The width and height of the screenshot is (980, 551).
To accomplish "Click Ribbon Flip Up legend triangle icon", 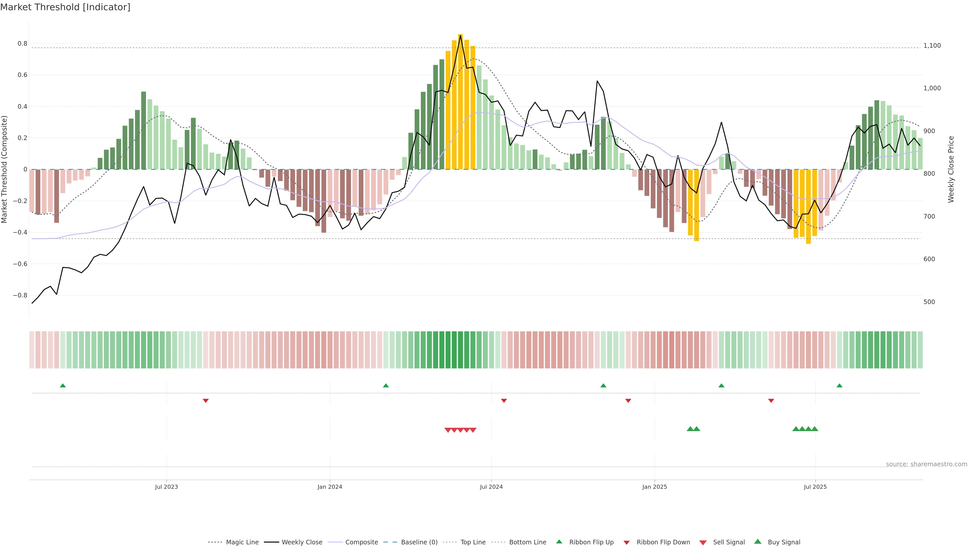I will (559, 542).
